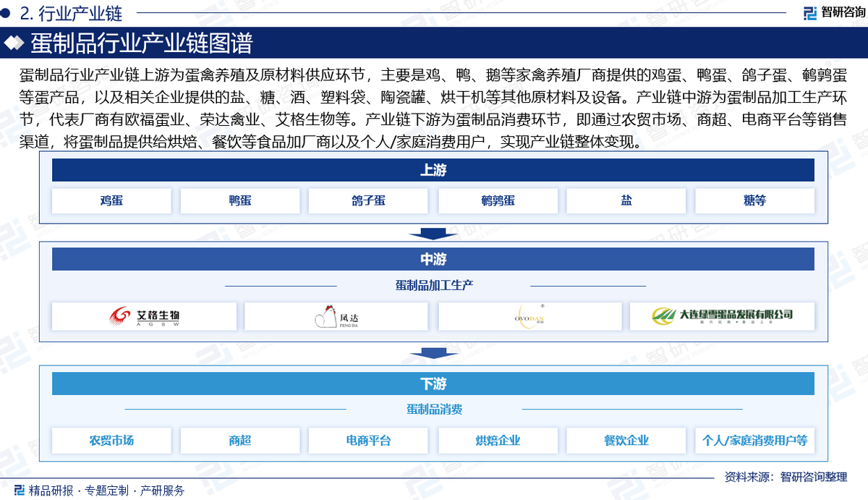Click the 资料来源：智研咨询整理 source text
Screen dimensions: 868x500
coord(786,477)
